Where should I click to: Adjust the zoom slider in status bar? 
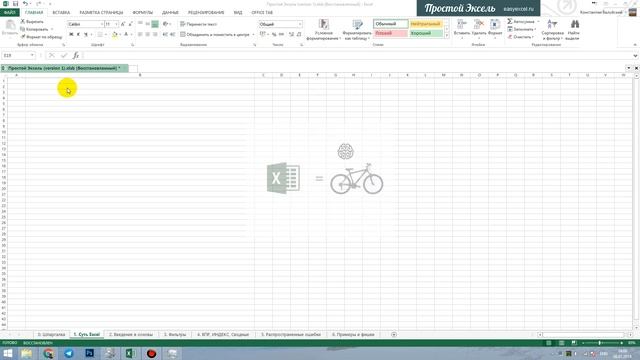(600, 343)
